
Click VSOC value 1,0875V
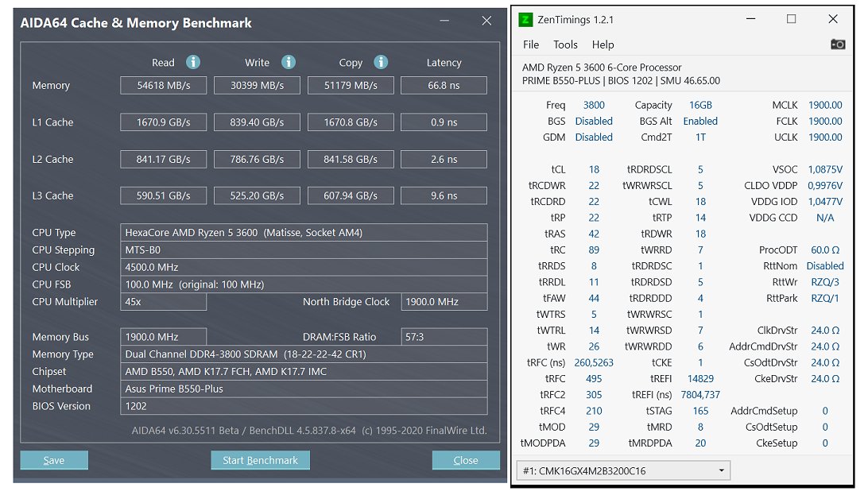(825, 169)
